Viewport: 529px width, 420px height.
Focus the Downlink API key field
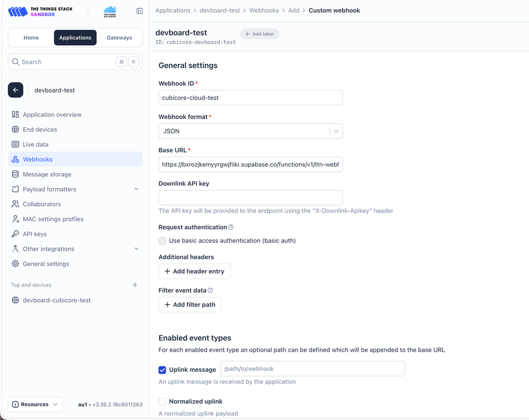pos(250,198)
